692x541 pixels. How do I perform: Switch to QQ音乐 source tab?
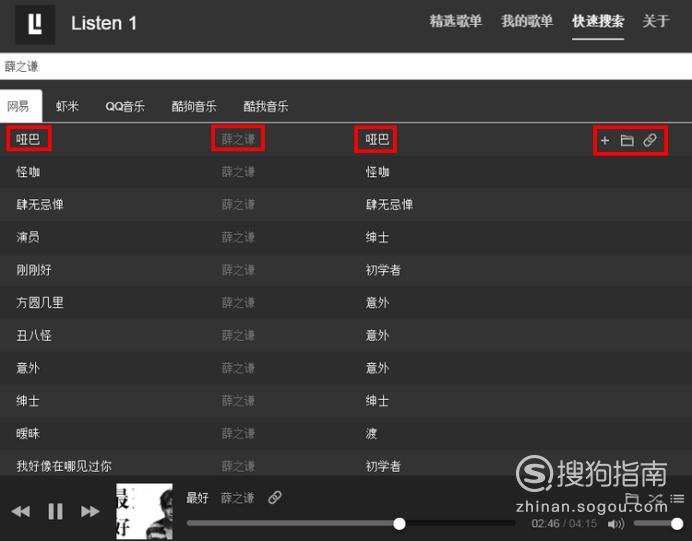coord(125,106)
